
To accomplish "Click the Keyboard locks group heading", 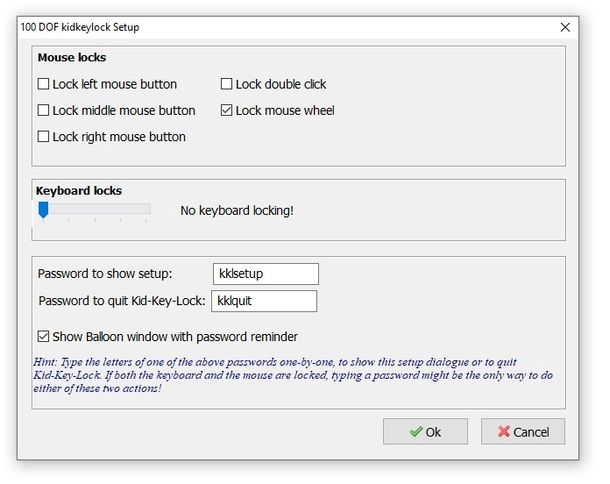I will (79, 191).
